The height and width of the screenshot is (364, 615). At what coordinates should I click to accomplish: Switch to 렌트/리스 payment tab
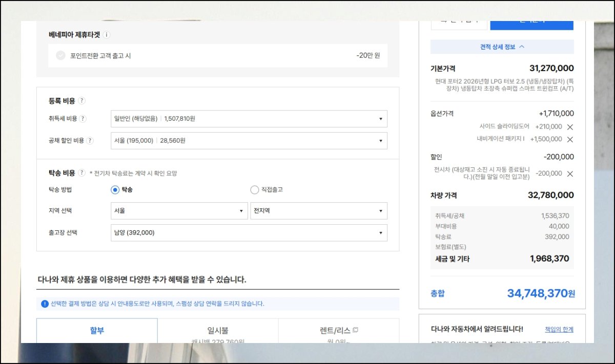339,331
